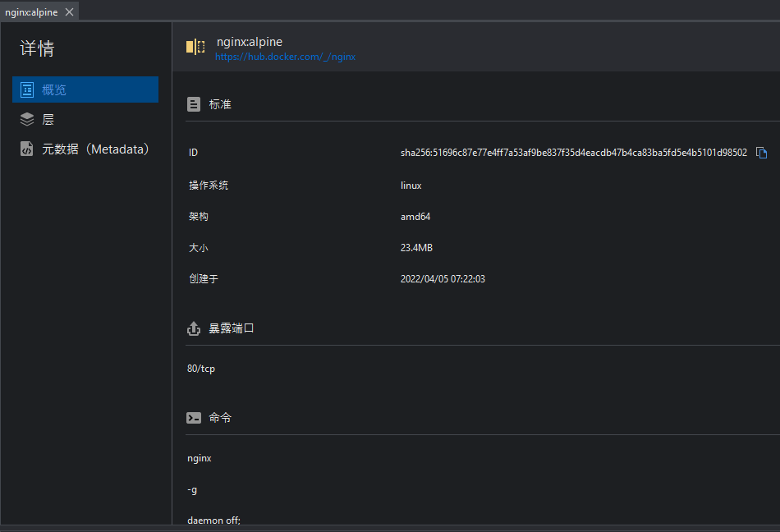Select the nginx:alpine tab label
Viewport: 780px width, 532px height.
pos(31,12)
